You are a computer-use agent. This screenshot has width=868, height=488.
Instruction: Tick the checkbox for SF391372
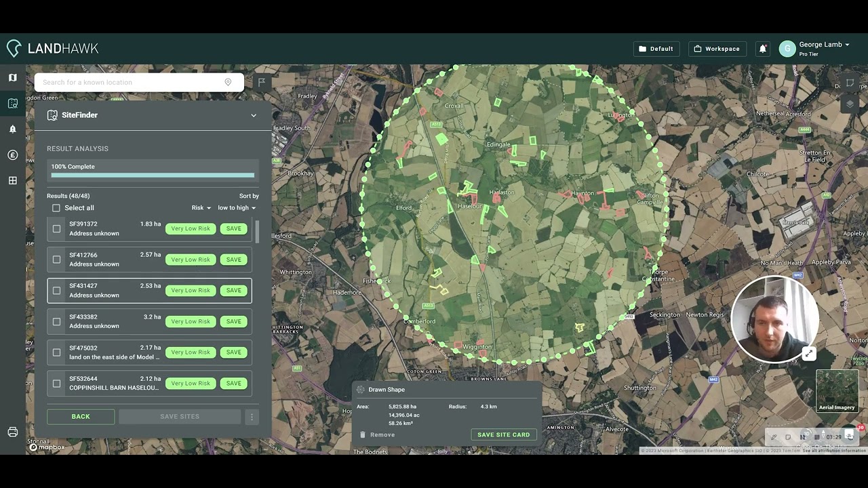pos(56,229)
